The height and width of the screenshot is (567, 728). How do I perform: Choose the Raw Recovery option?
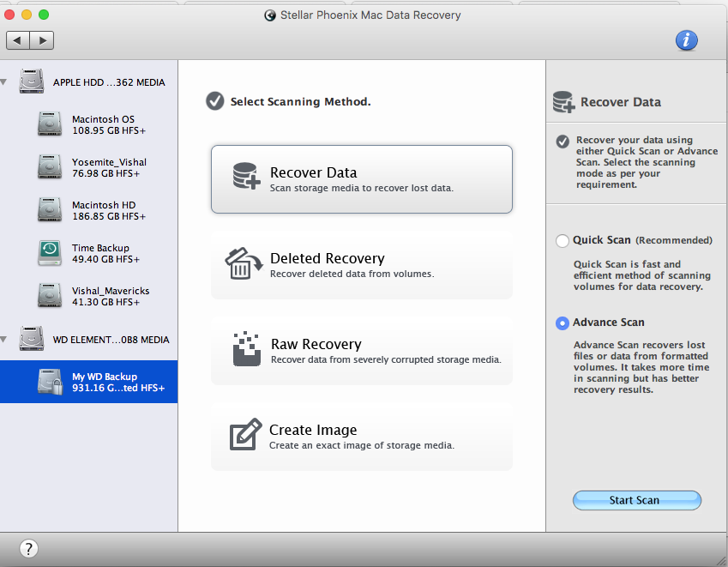pyautogui.click(x=362, y=351)
